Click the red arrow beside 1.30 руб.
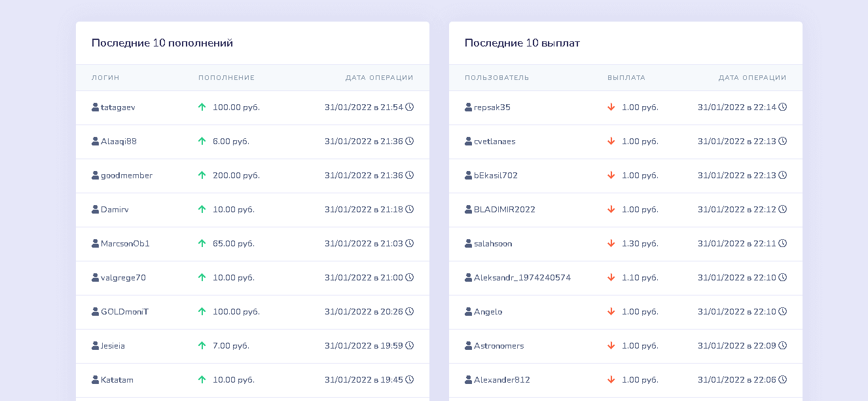 (611, 243)
